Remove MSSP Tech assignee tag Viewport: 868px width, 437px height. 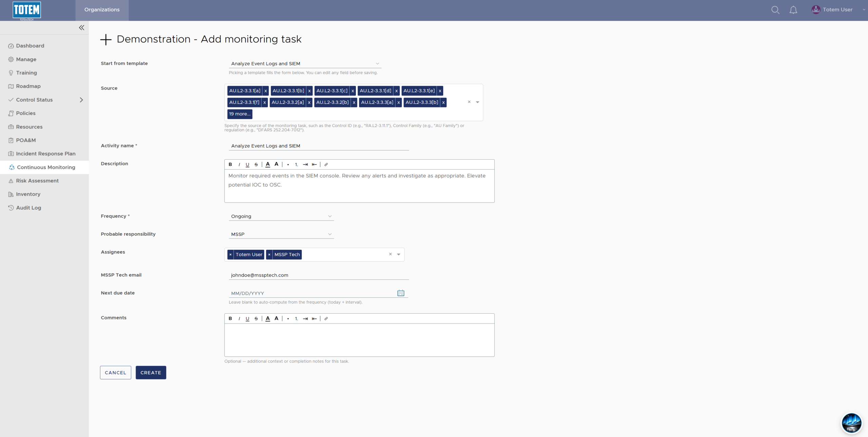coord(269,254)
